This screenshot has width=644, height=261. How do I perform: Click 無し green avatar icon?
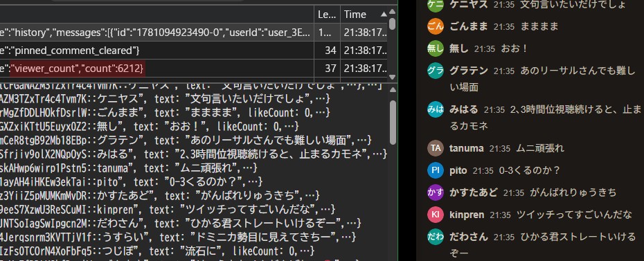[x=436, y=49]
